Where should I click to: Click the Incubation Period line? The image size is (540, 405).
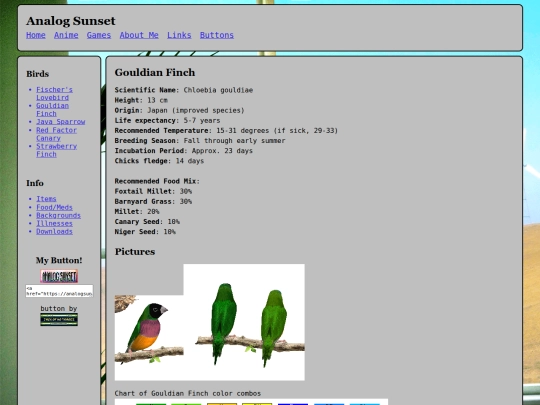pyautogui.click(x=184, y=151)
